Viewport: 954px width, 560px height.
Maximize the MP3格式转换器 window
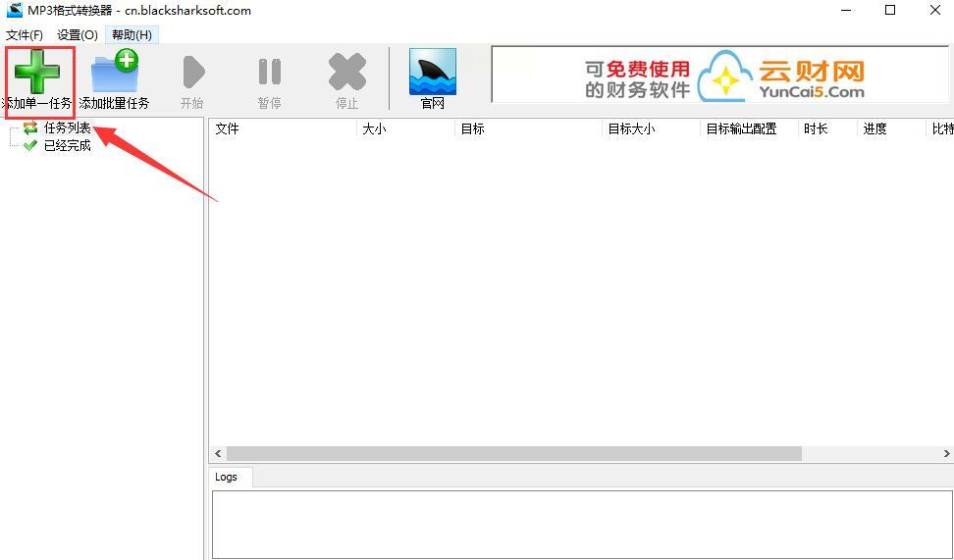[890, 11]
